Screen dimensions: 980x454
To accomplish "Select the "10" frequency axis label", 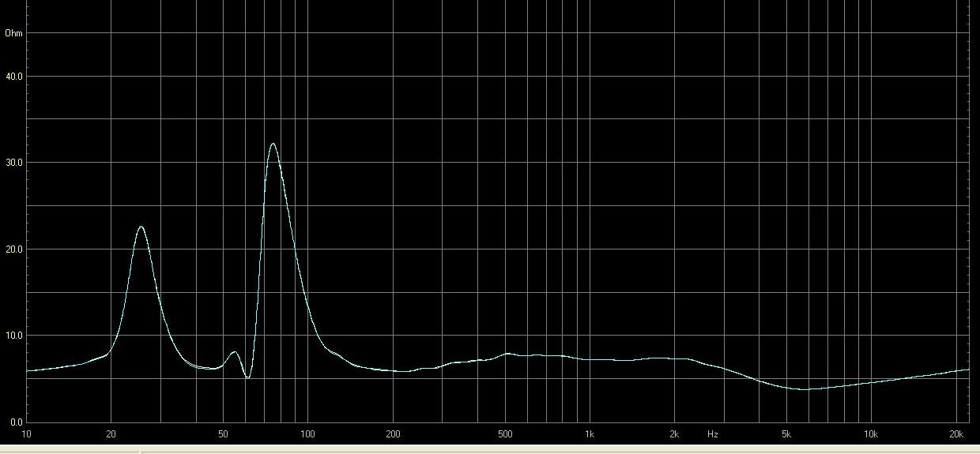I will pos(26,434).
